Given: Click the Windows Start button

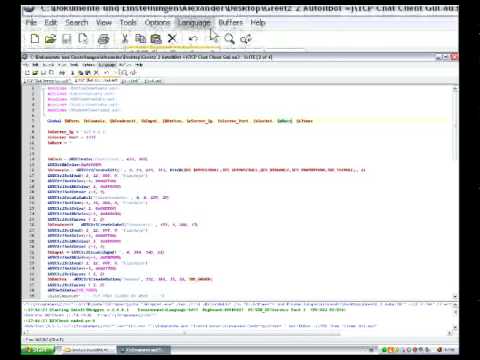Looking at the screenshot, I should tap(38, 350).
